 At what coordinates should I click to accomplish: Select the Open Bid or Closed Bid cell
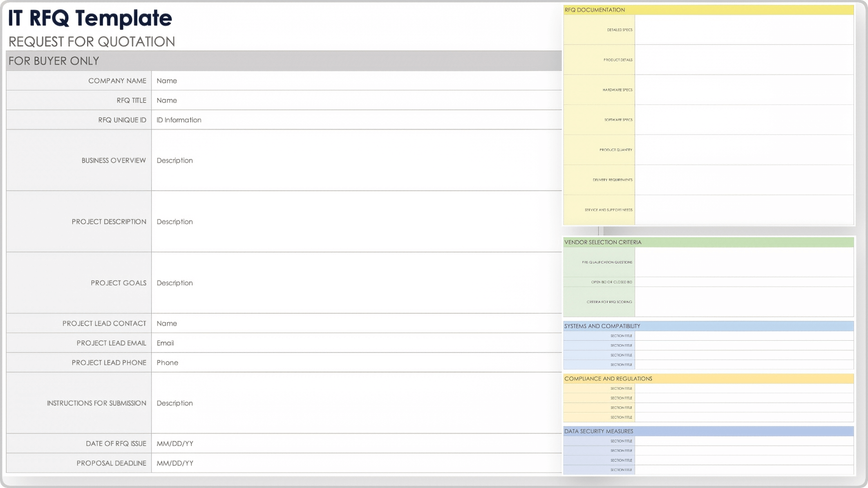pyautogui.click(x=744, y=282)
